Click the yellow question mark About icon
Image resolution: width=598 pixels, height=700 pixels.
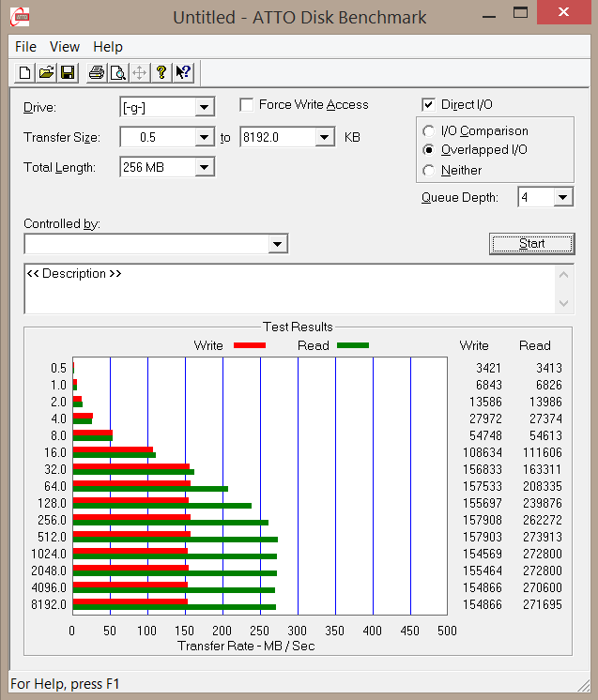click(x=161, y=73)
